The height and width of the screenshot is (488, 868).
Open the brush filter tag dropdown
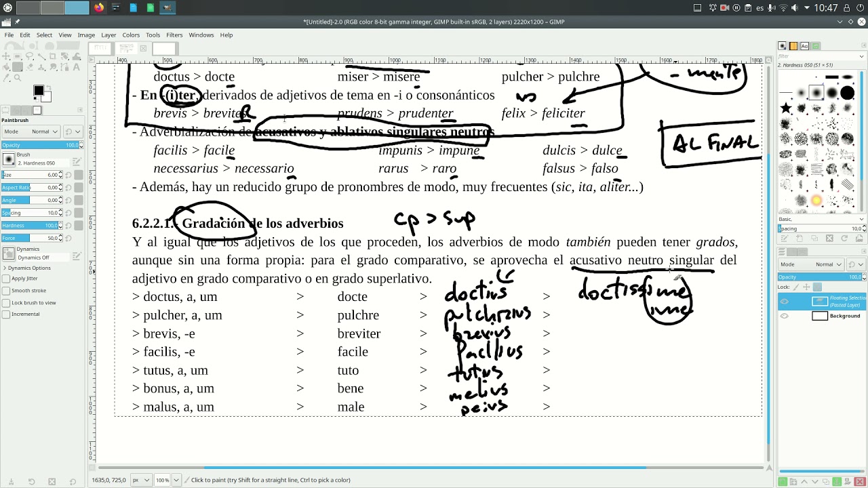point(862,56)
